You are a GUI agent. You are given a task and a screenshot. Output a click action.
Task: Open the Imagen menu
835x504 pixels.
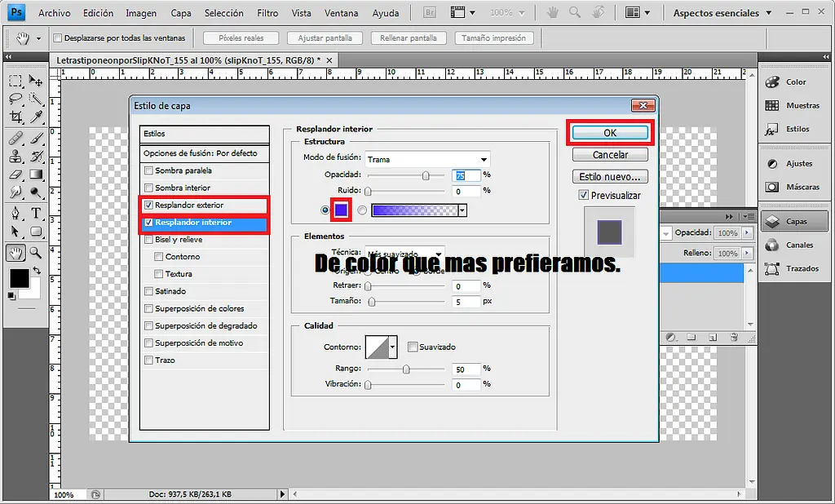pos(141,13)
